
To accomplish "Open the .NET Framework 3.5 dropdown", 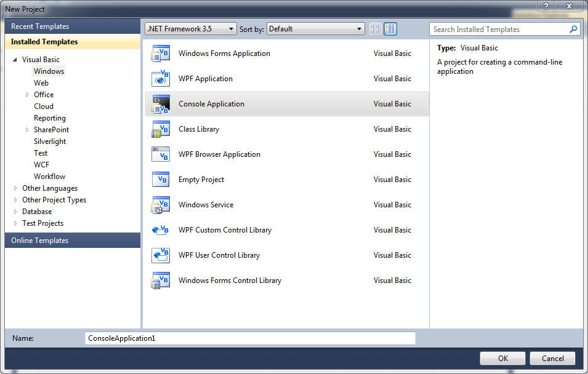I will pyautogui.click(x=190, y=29).
